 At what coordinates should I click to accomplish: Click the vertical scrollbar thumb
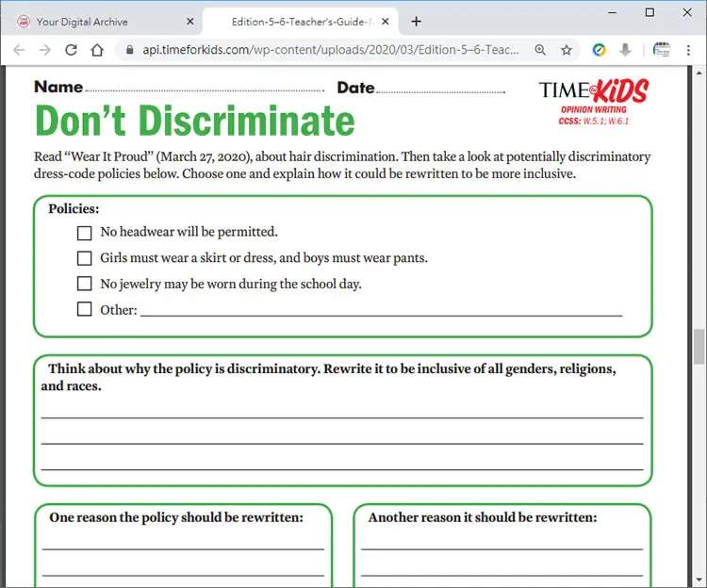click(699, 347)
